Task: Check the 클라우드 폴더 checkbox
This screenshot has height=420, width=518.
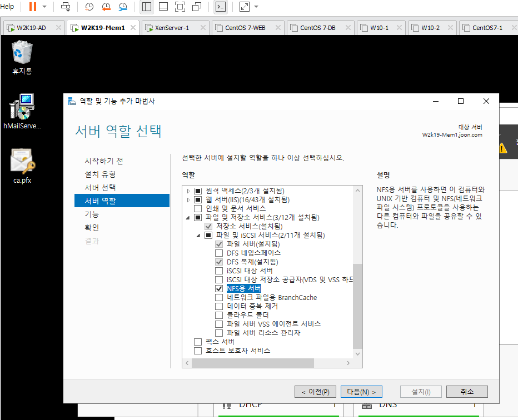Action: click(219, 316)
